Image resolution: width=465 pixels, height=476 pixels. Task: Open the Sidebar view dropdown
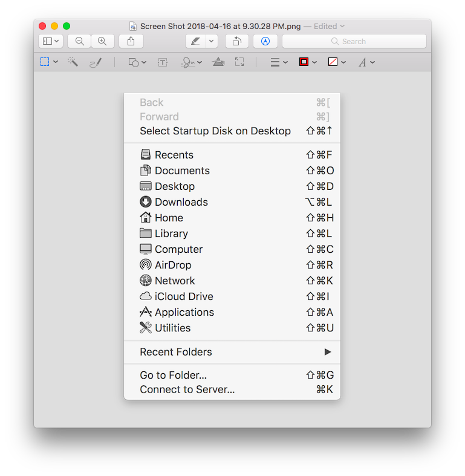(51, 41)
